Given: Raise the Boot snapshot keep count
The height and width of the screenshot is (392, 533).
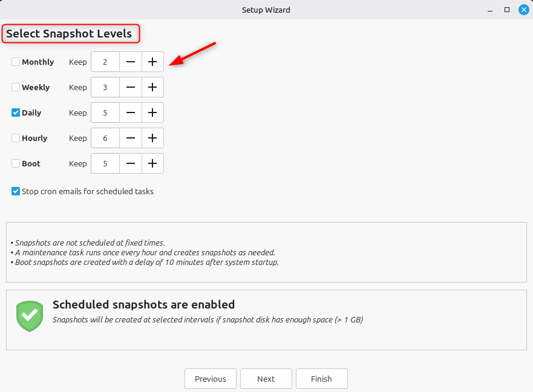Looking at the screenshot, I should (152, 163).
